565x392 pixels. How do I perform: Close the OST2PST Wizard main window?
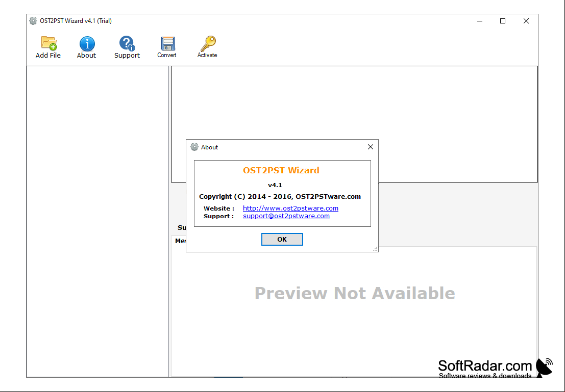tap(526, 21)
